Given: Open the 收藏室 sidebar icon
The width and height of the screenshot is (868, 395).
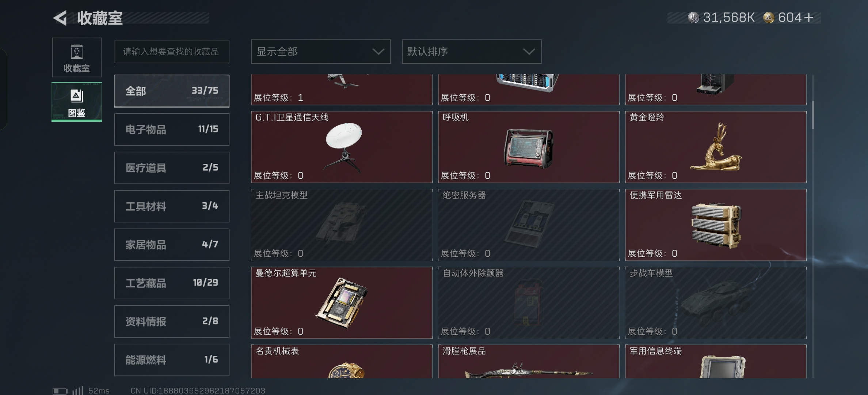Looking at the screenshot, I should pyautogui.click(x=77, y=57).
